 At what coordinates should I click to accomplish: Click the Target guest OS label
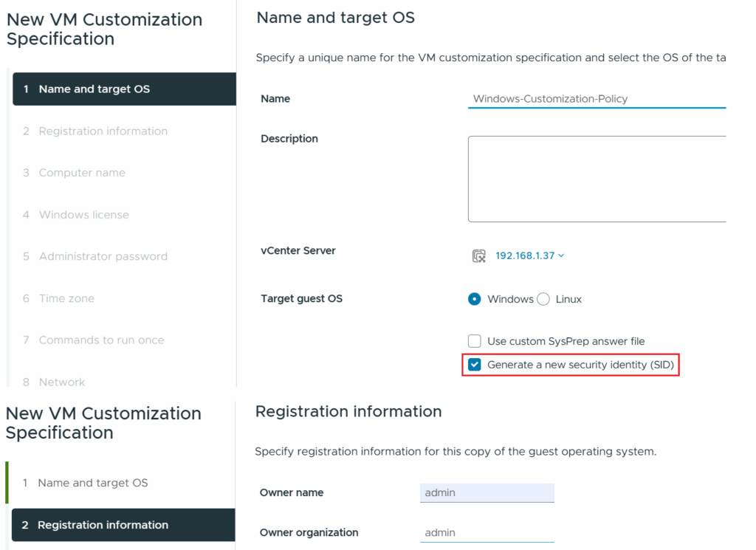click(302, 299)
